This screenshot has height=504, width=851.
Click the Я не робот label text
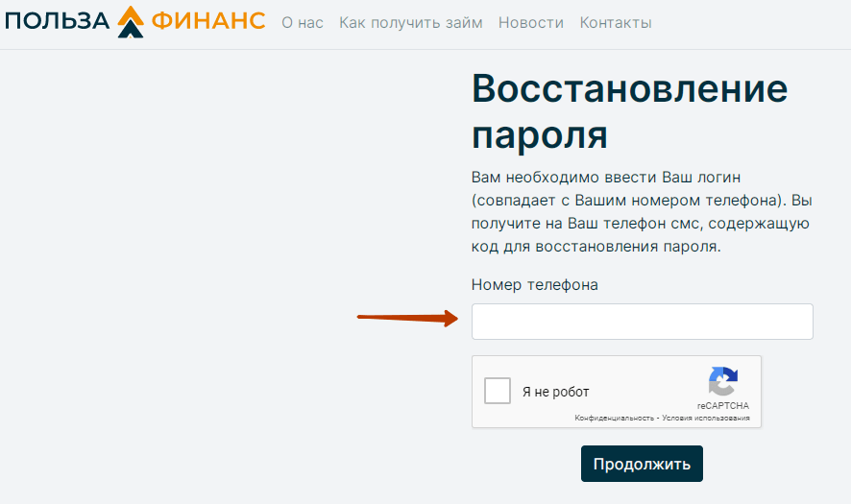(x=556, y=392)
